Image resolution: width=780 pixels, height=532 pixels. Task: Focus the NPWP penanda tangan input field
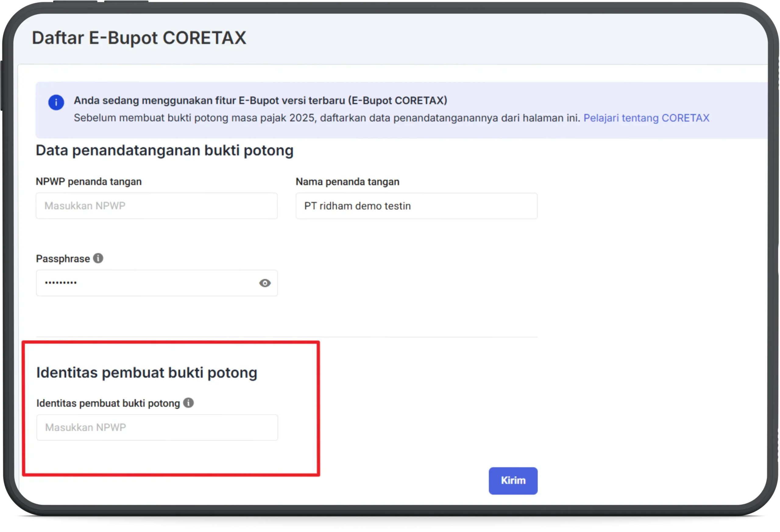coord(156,206)
